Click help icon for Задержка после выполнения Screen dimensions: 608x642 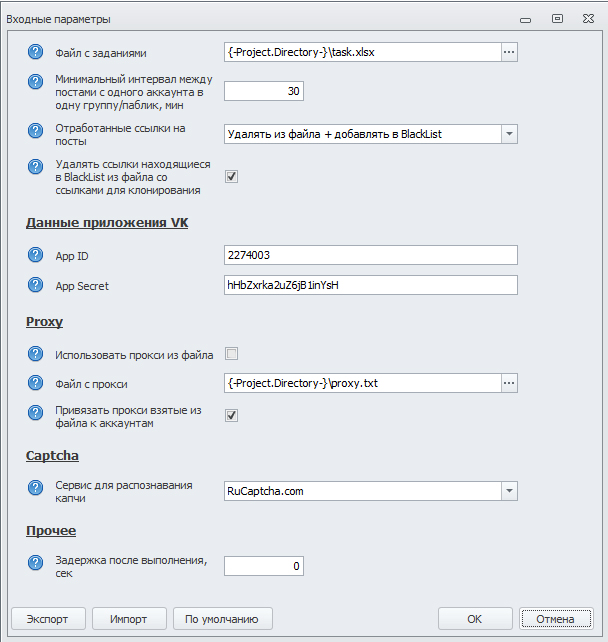coord(36,566)
